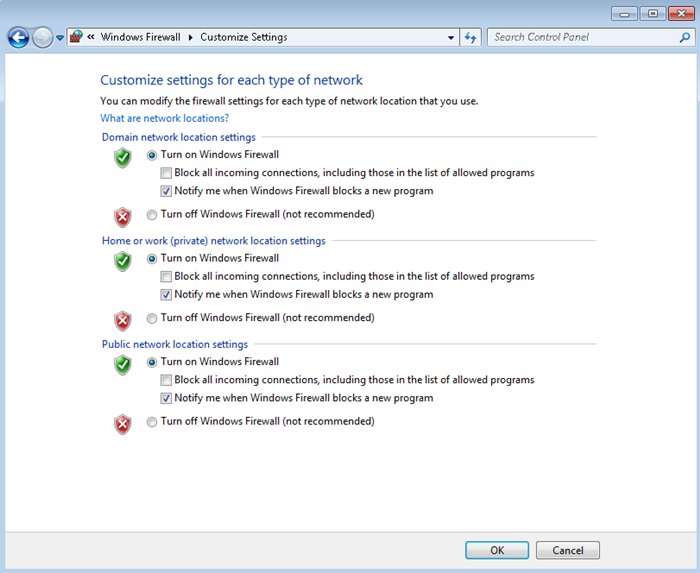The height and width of the screenshot is (573, 700).
Task: Click the Forward navigation arrow button
Action: [x=43, y=37]
